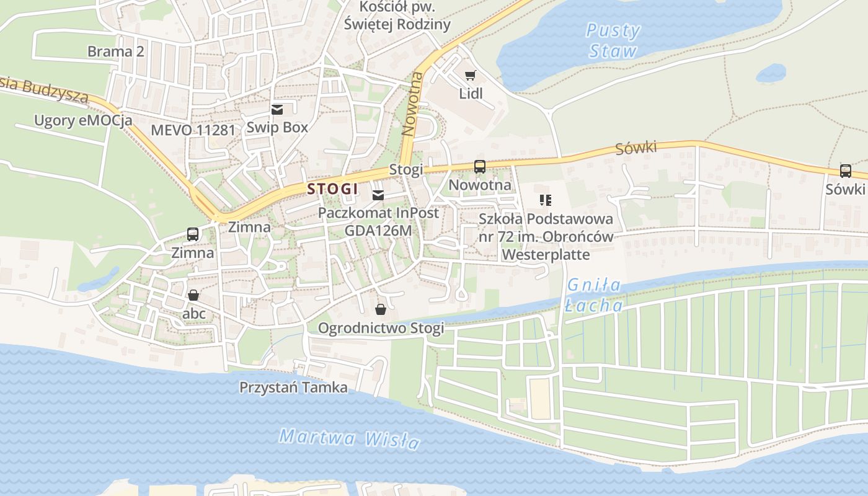
Task: Select the Sówki street name on road
Action: click(x=636, y=149)
